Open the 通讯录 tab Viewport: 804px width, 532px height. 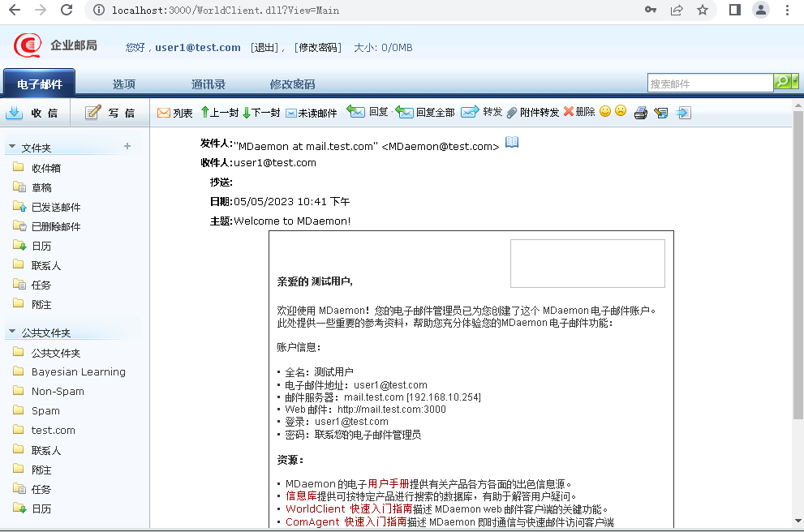coord(209,84)
